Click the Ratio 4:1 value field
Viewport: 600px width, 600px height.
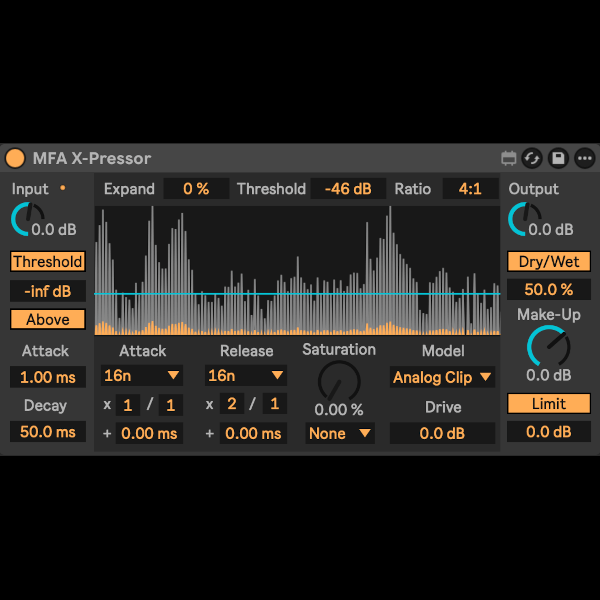[x=470, y=189]
